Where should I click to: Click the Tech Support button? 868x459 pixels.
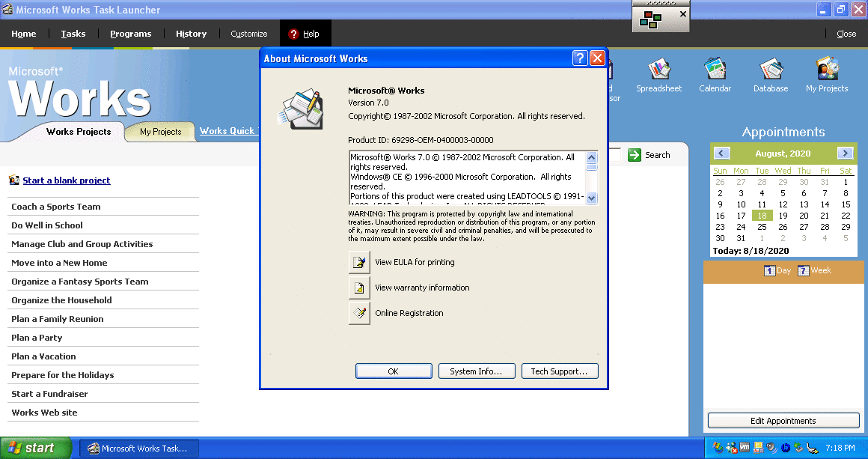[x=559, y=371]
